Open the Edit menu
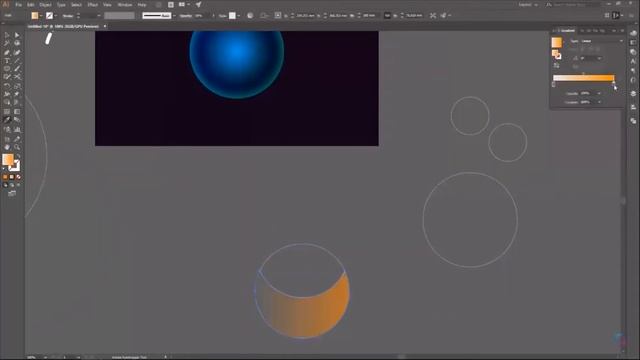640x360 pixels. 31,4
